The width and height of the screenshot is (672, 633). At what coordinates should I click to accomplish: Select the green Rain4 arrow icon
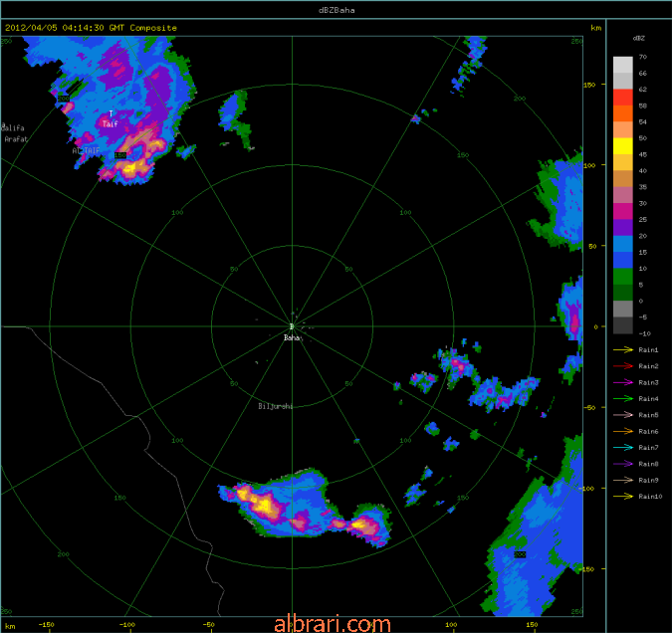pos(623,398)
